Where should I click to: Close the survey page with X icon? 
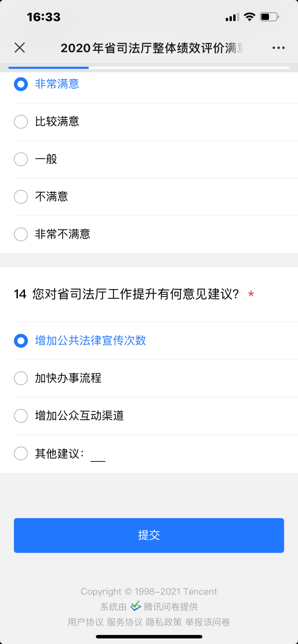[20, 48]
